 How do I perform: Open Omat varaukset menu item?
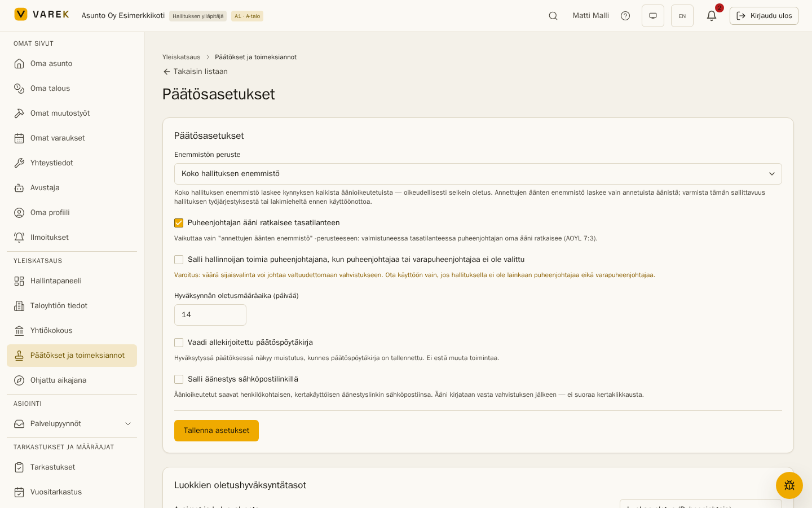pyautogui.click(x=72, y=138)
